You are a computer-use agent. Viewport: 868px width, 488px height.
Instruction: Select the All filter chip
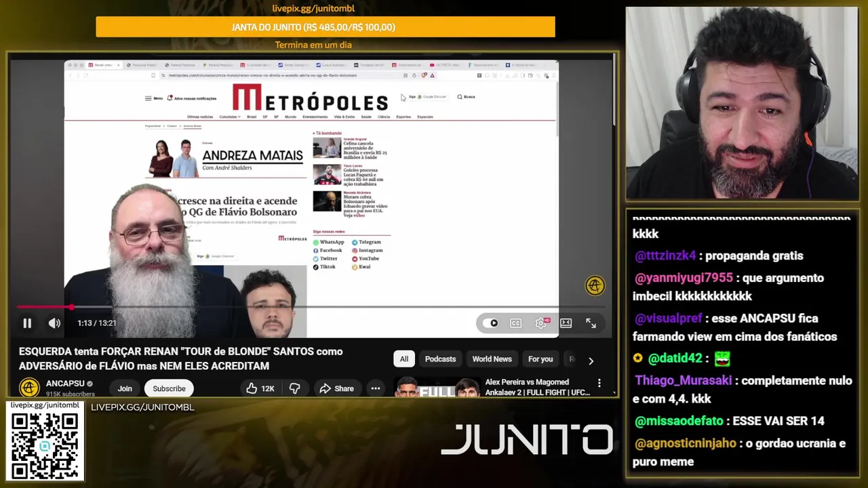tap(404, 359)
